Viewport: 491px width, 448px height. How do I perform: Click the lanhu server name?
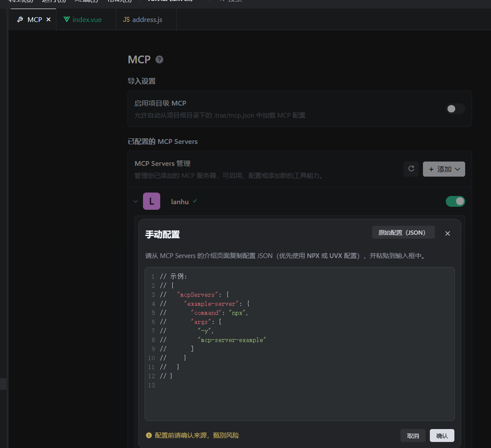pos(180,202)
